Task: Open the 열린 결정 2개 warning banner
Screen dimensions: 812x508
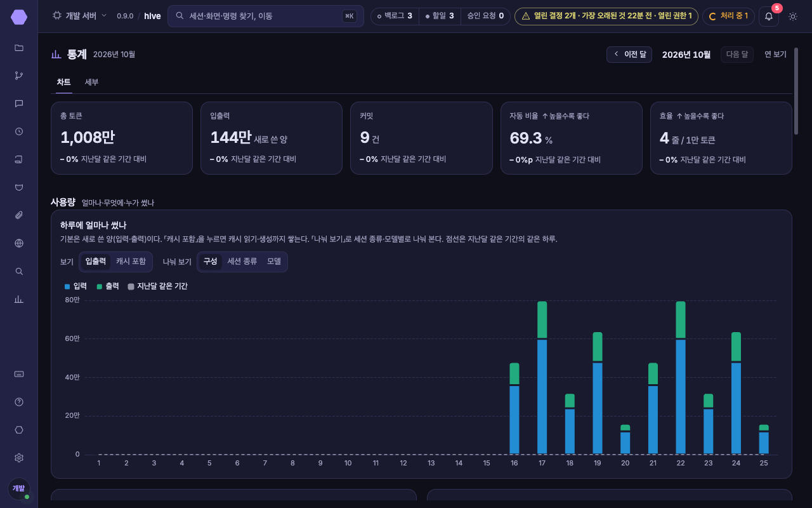Action: coord(606,16)
